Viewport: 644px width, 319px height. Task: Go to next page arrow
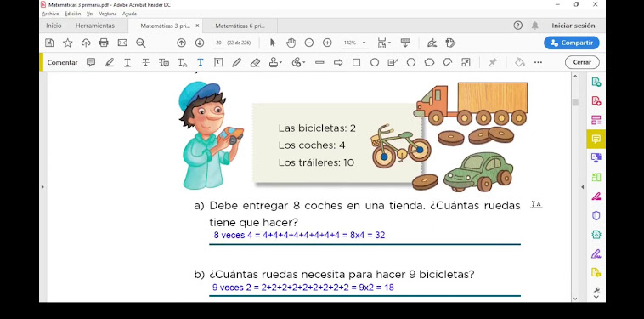(x=200, y=43)
